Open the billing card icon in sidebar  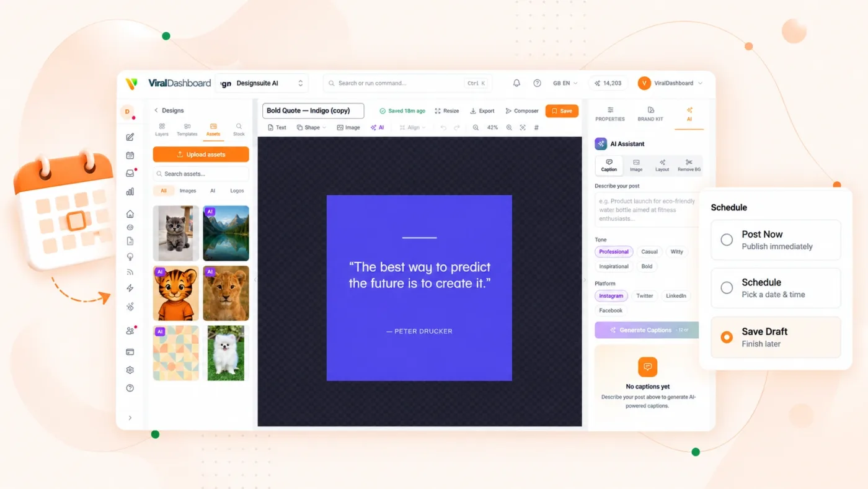pos(130,352)
